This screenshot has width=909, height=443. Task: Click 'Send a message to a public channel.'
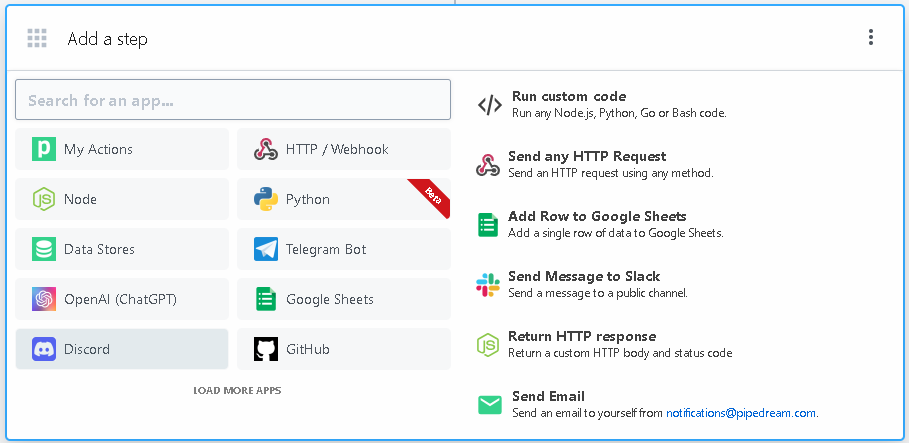(x=598, y=293)
